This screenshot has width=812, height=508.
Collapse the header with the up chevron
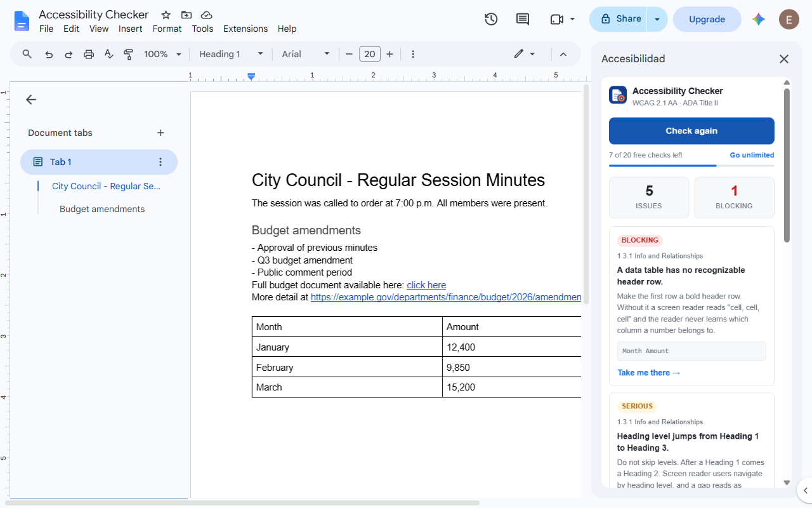pos(563,54)
